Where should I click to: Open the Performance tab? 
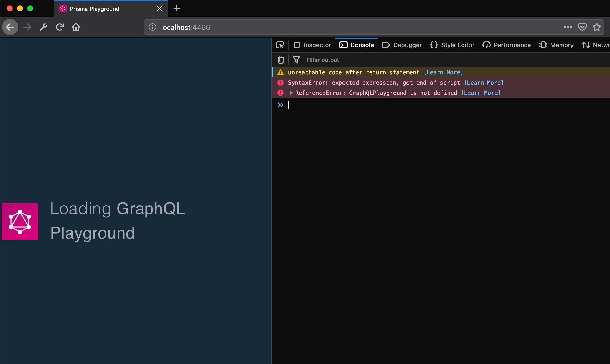coord(506,45)
